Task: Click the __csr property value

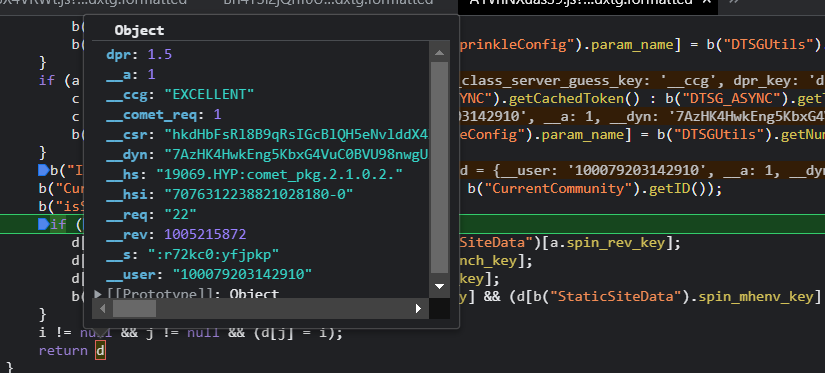Action: pos(297,135)
